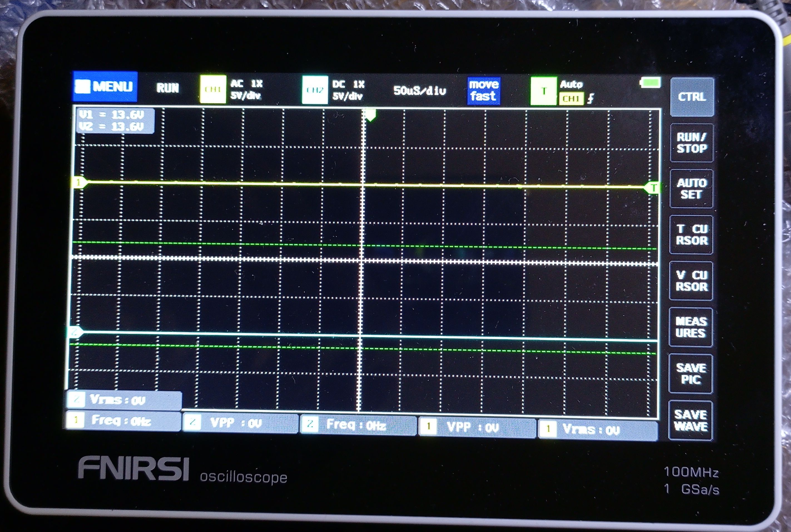Toggle the move fast speed setting
Screen dimensions: 791x532
click(483, 91)
